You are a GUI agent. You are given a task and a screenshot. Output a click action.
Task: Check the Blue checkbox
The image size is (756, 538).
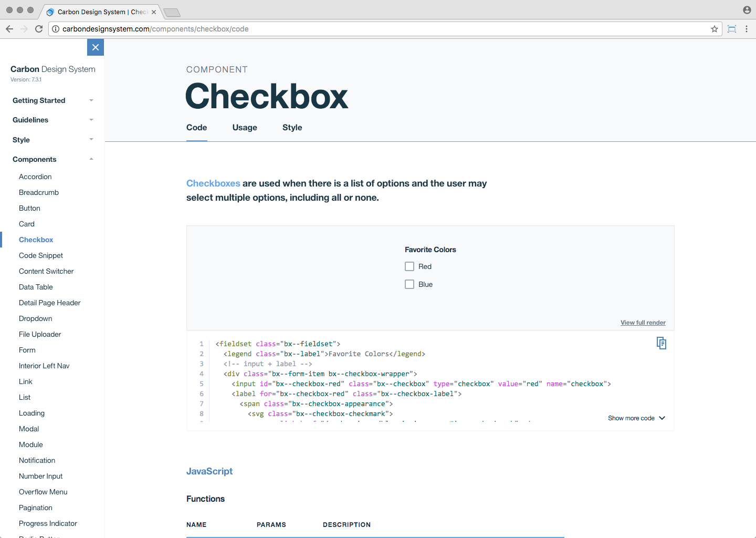(409, 284)
